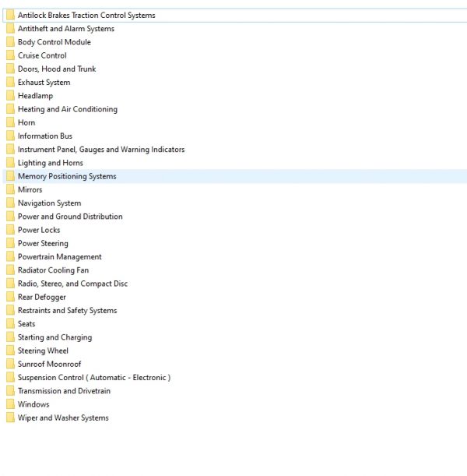Viewport: 467px width, 476px height.
Task: Click the Radiator Cooling Fan folder icon
Action: click(x=10, y=270)
